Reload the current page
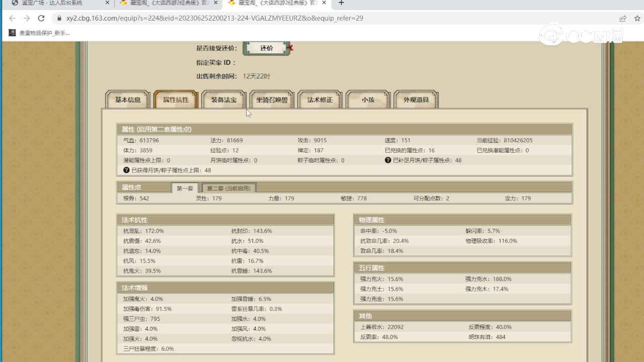 (x=42, y=18)
